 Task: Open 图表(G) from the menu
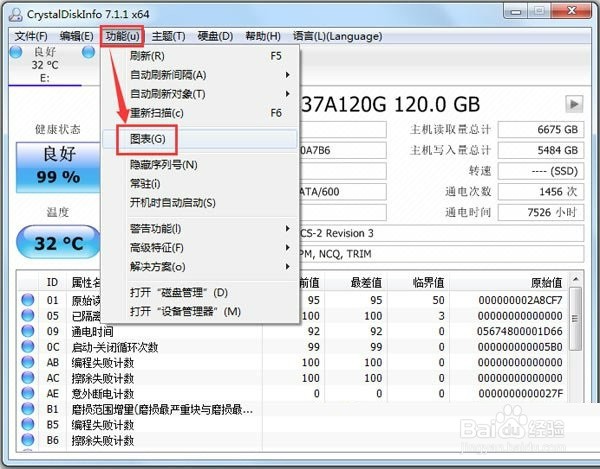click(x=200, y=139)
